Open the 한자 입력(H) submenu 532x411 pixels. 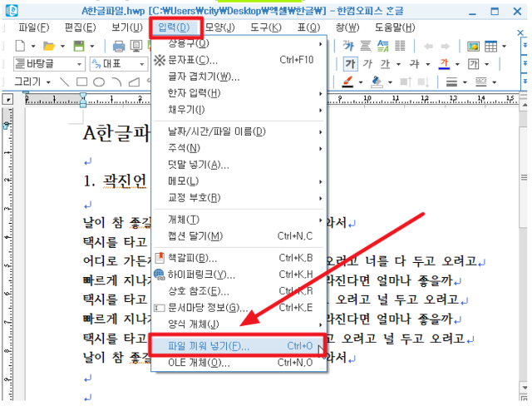pyautogui.click(x=238, y=93)
